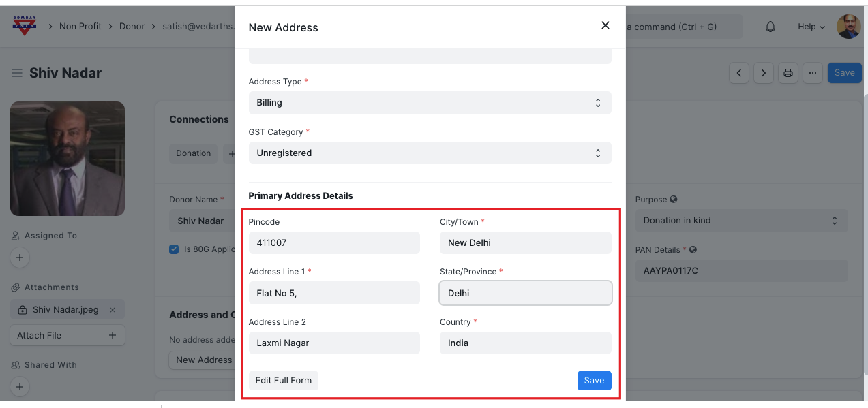Close the New Address dialog
Viewport: 868px width, 408px height.
tap(605, 26)
